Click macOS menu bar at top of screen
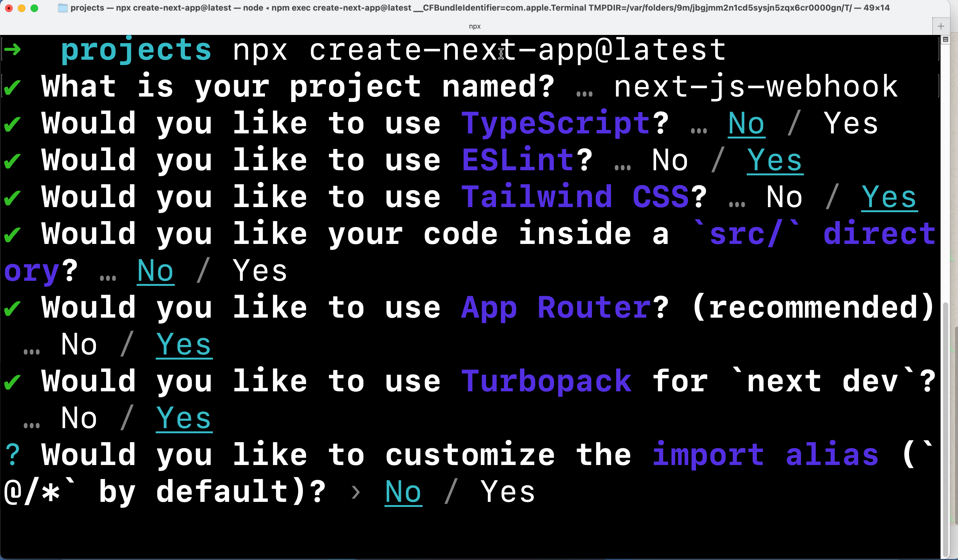The height and width of the screenshot is (560, 958). coord(479,7)
